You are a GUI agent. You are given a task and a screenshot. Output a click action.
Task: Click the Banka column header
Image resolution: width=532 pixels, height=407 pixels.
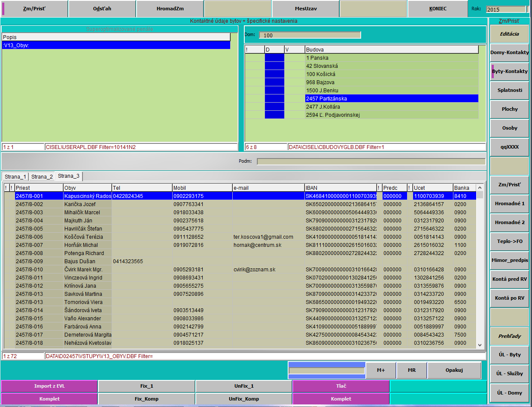pyautogui.click(x=465, y=188)
